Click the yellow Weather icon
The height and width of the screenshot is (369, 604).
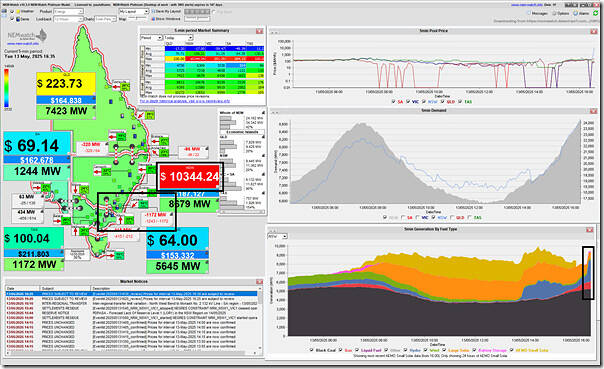pos(18,12)
